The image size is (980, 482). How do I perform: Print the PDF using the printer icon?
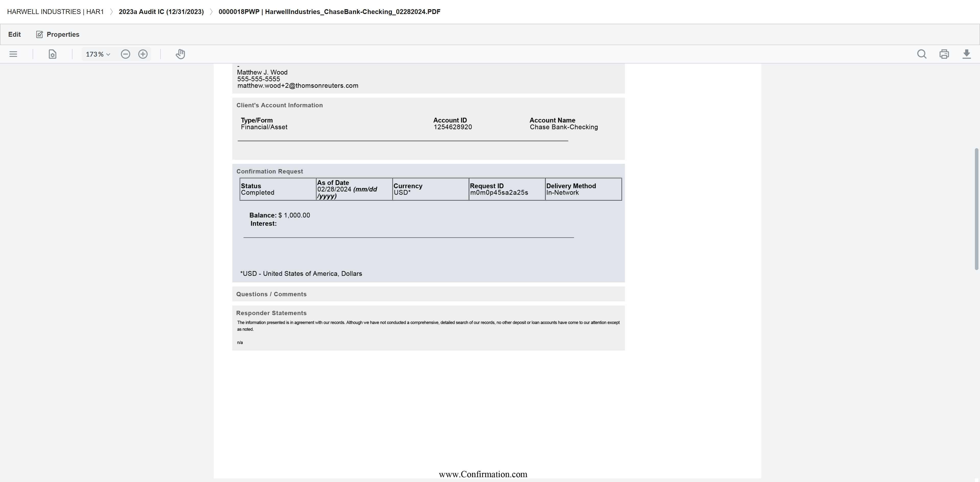tap(944, 54)
